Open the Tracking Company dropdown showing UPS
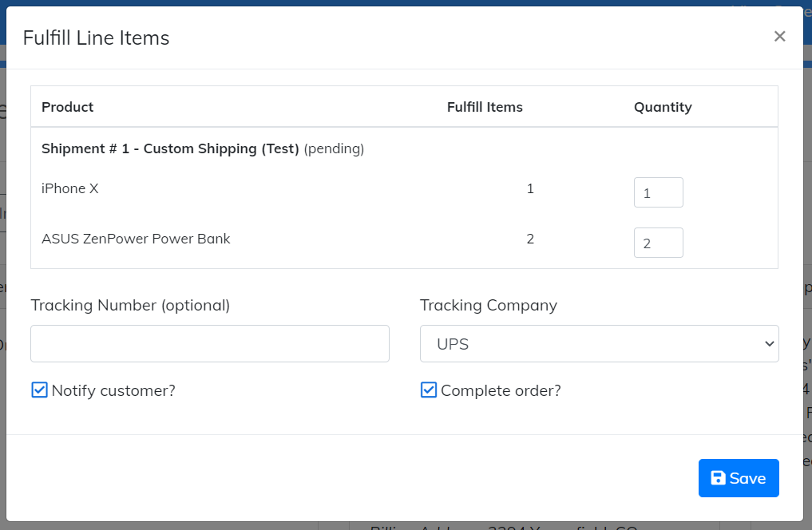812x530 pixels. [599, 344]
